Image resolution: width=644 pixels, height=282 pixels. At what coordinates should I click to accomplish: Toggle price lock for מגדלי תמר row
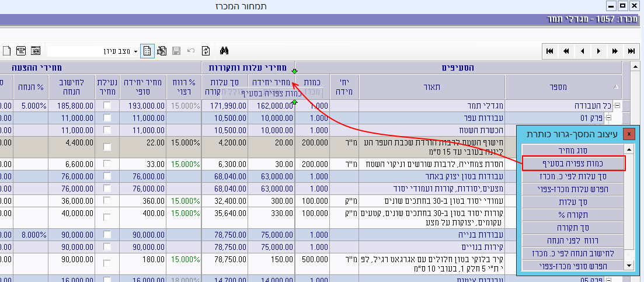(107, 106)
